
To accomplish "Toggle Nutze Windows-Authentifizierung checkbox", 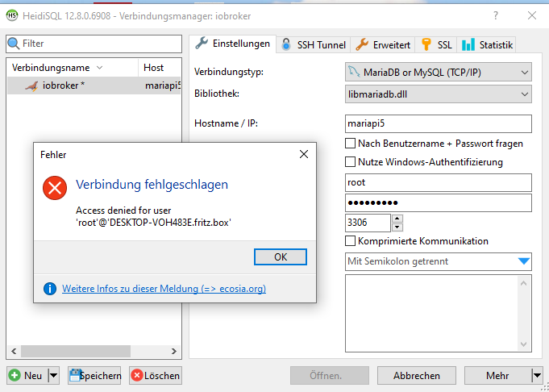I will [350, 162].
